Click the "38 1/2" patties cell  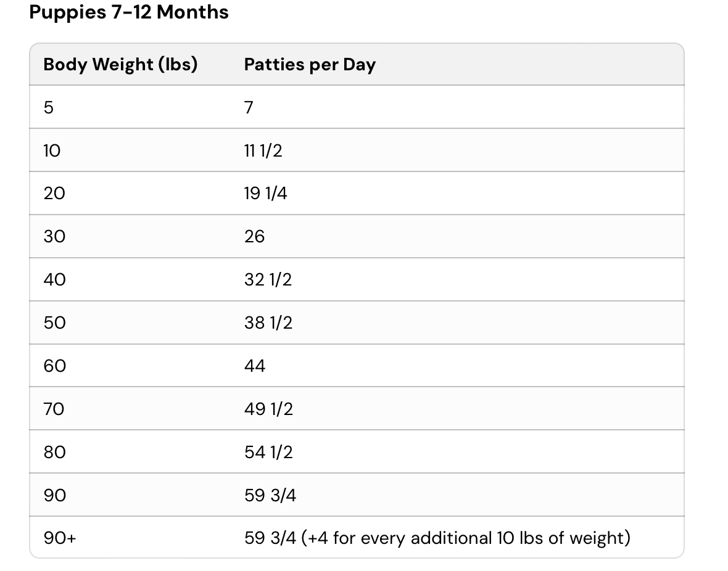coord(268,323)
